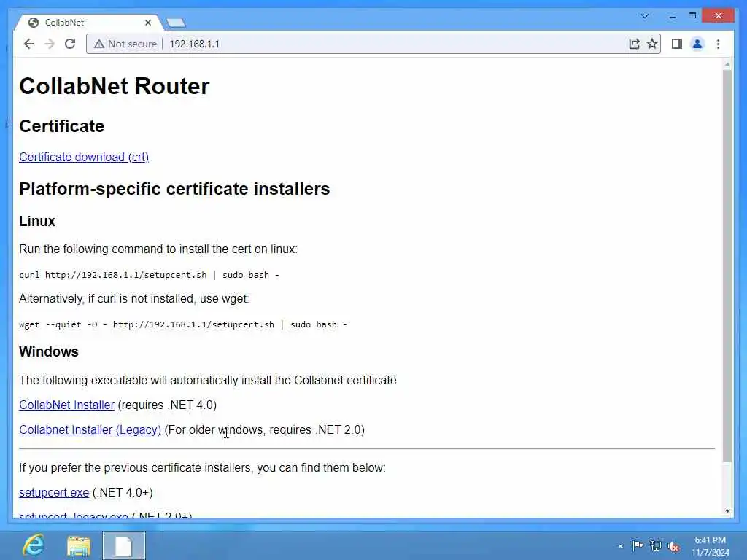The width and height of the screenshot is (747, 560).
Task: Launch Internet Explorer from the taskbar
Action: coord(34,545)
